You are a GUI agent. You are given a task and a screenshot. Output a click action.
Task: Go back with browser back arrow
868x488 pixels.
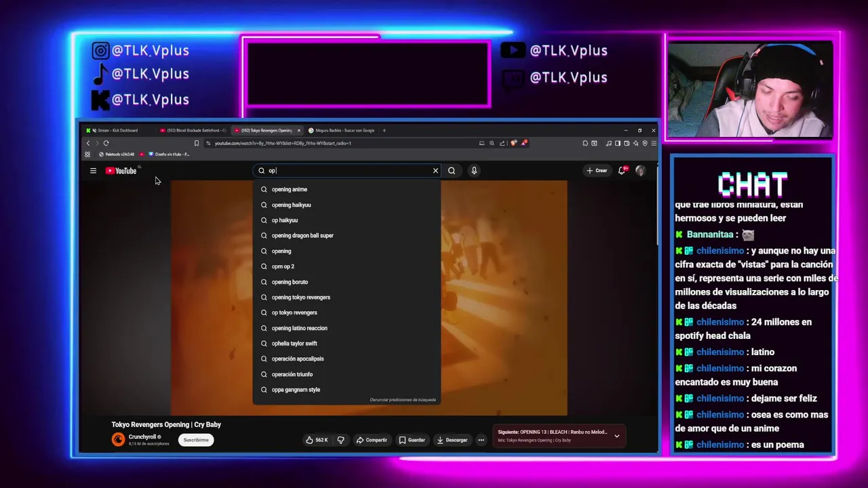pos(87,143)
